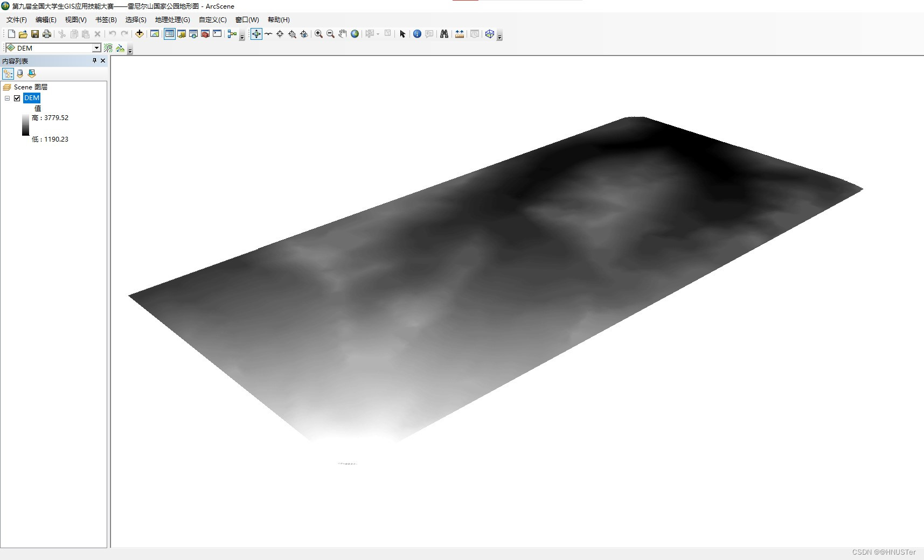Click the 3D Analyst contour tool

pos(108,48)
